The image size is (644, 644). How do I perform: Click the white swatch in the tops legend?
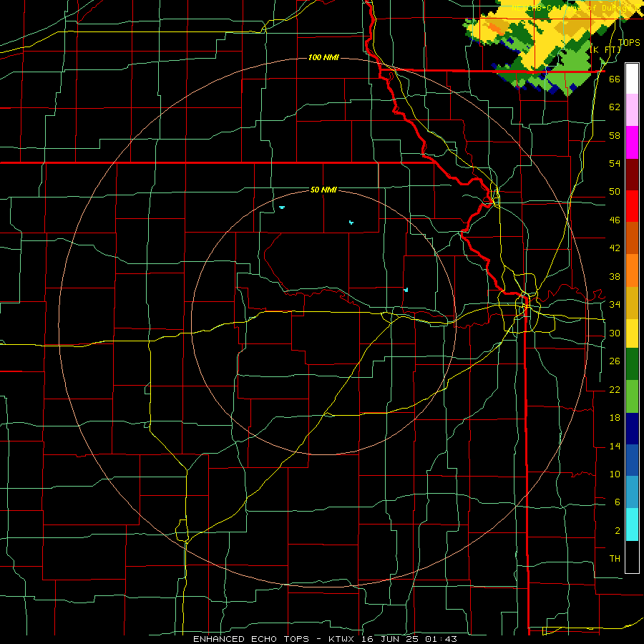tap(632, 79)
